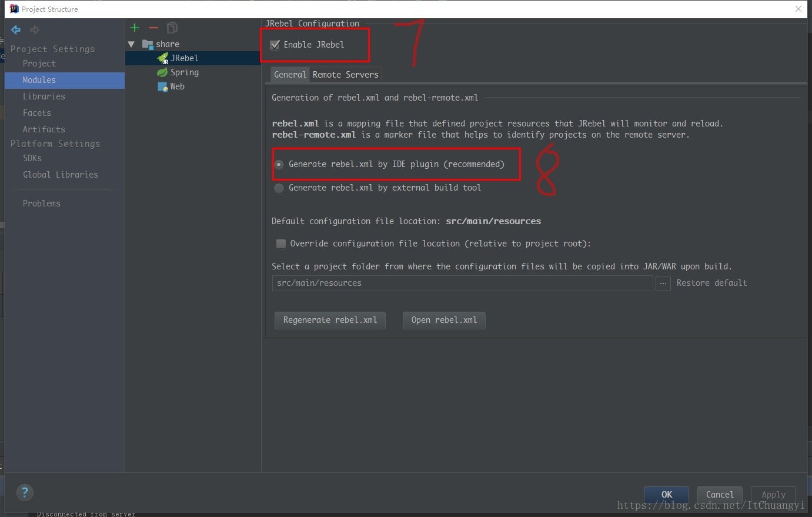
Task: Click the bold src/main/resources default location
Action: pos(493,221)
